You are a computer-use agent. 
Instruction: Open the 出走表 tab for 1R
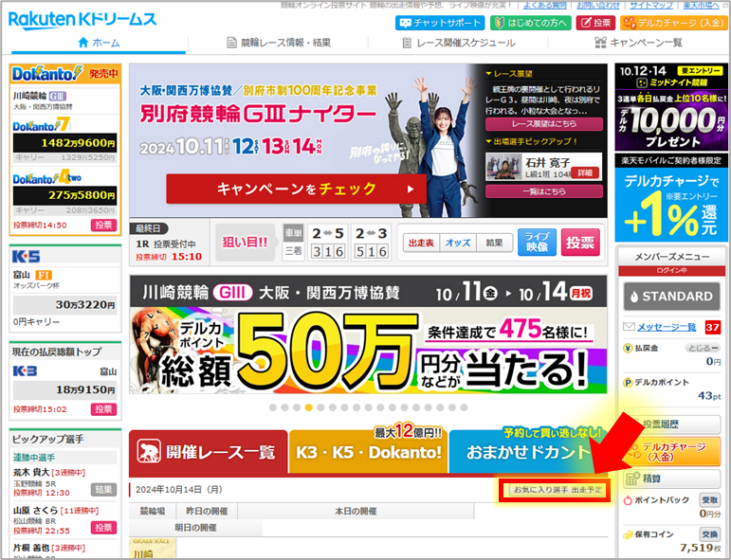(x=421, y=243)
